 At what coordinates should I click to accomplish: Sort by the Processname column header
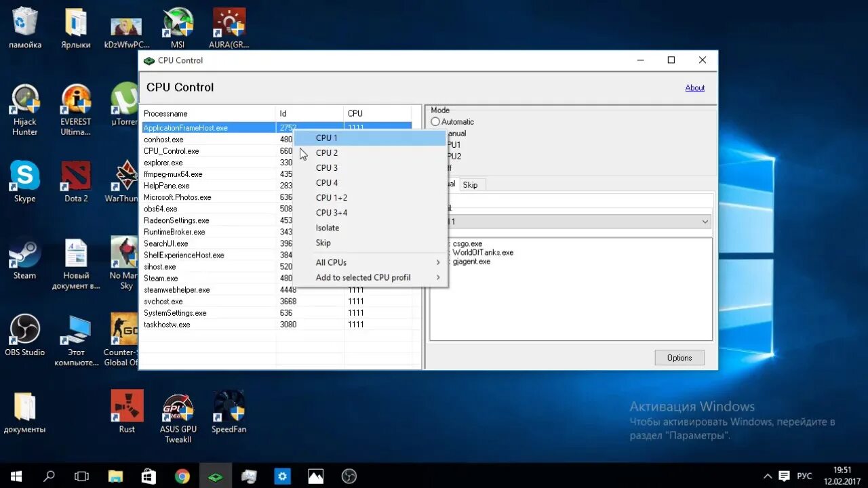pos(208,113)
